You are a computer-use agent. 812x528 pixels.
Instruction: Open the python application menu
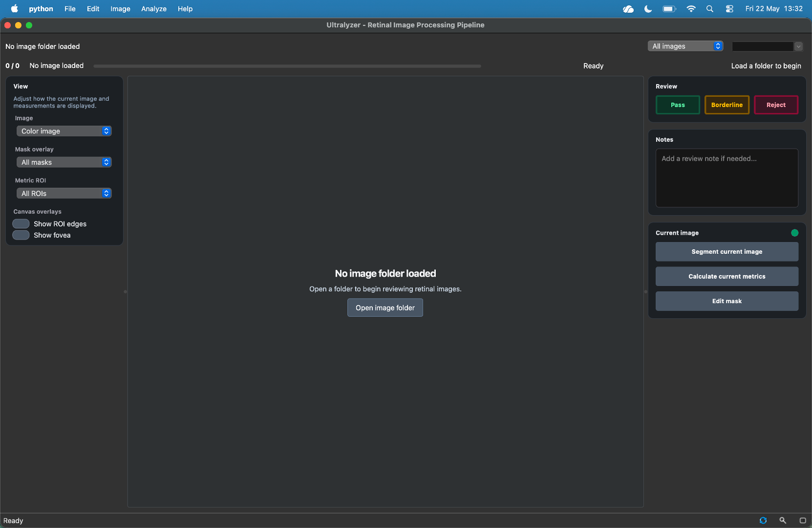pos(41,9)
